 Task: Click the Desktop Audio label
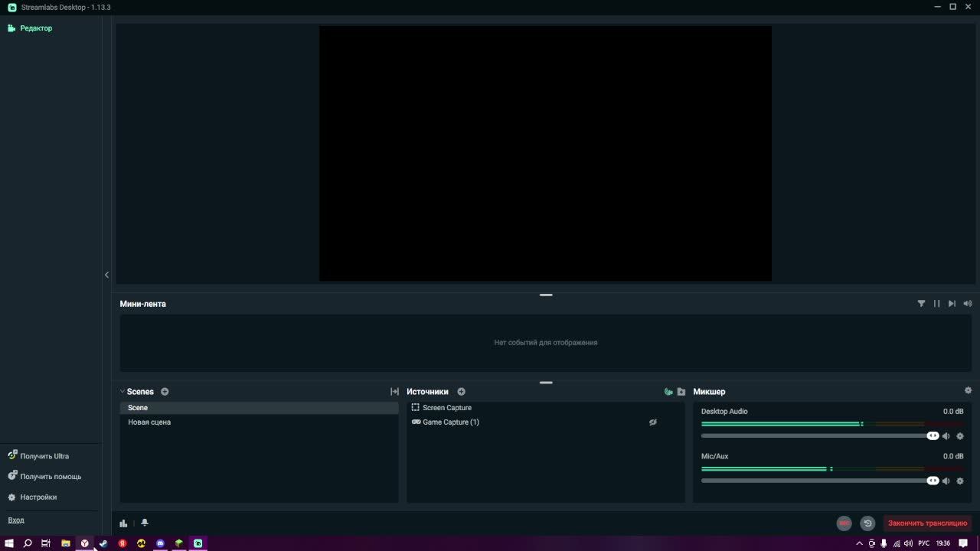coord(724,412)
